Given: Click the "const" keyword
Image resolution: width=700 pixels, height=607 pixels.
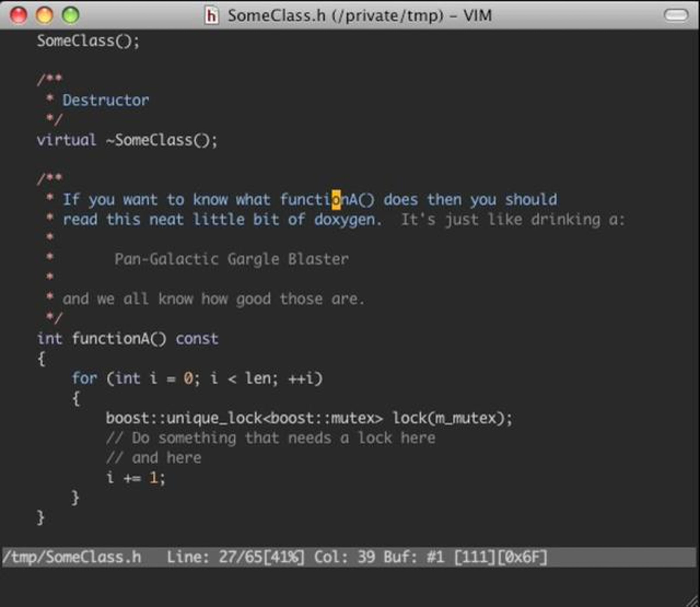Looking at the screenshot, I should [197, 339].
